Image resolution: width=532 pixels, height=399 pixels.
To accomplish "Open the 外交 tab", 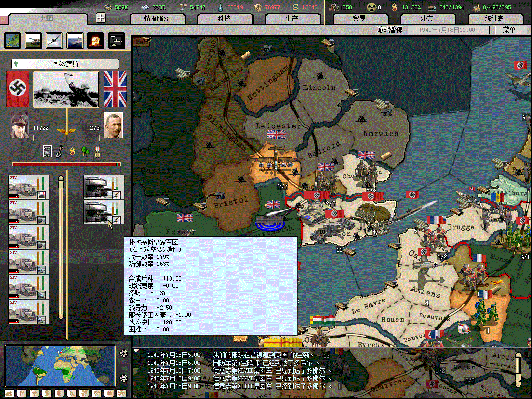I will [427, 18].
